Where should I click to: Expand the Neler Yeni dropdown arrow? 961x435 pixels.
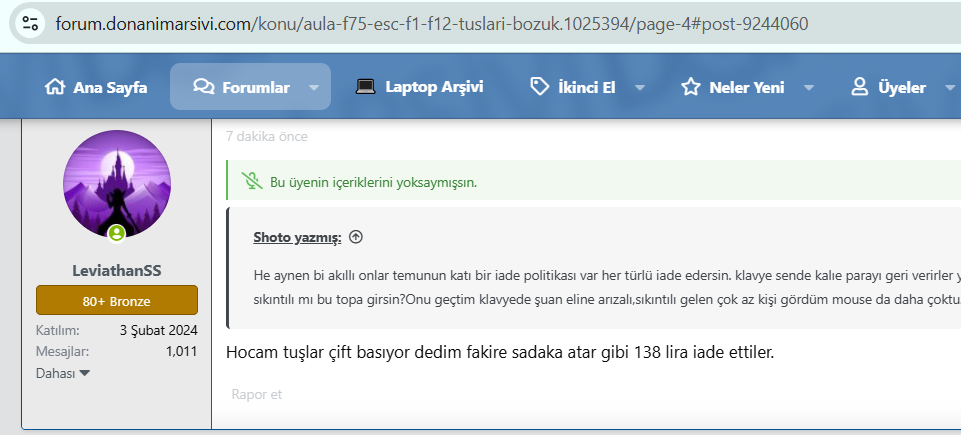coord(809,88)
